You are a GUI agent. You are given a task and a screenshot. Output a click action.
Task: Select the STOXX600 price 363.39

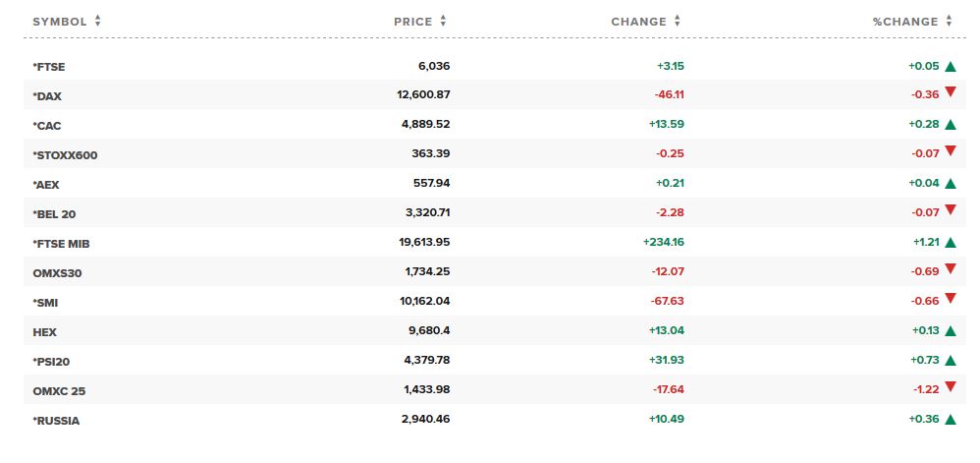(431, 153)
